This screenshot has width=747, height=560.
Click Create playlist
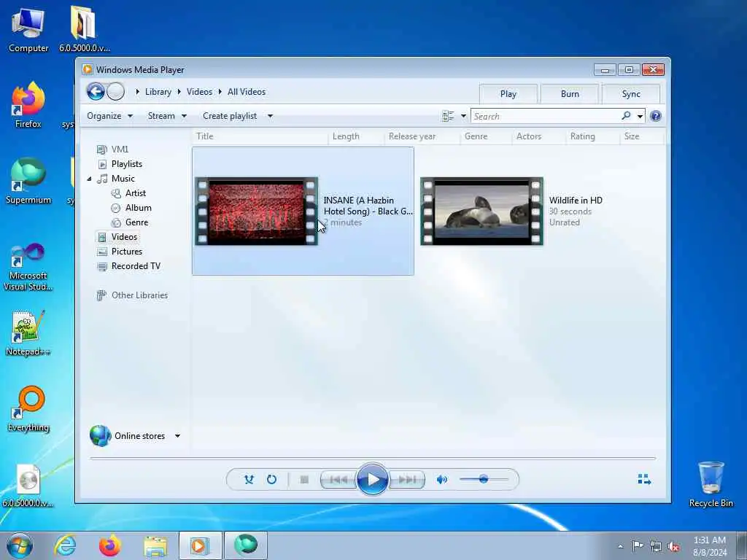[x=230, y=116]
